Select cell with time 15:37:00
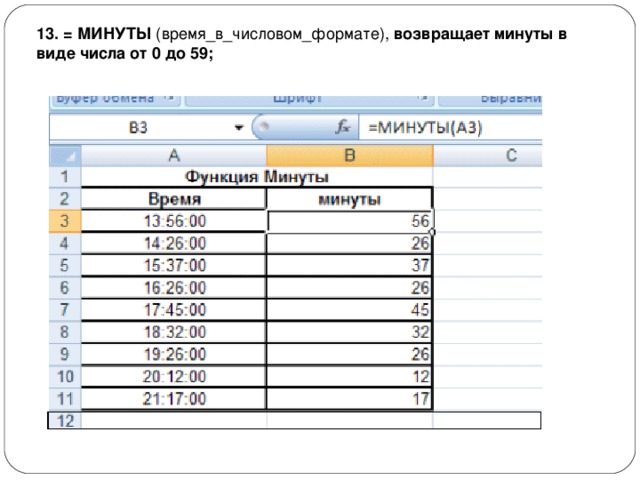Screen dimensions: 640x480 [x=174, y=266]
